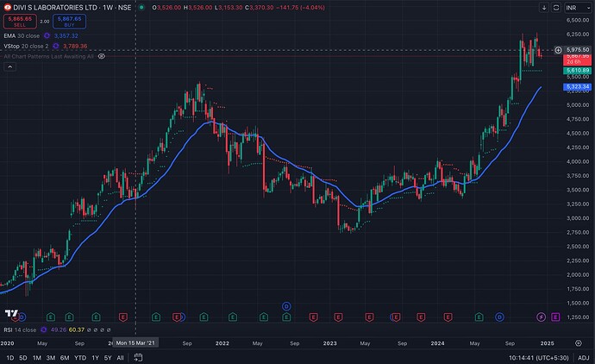Select the 5D time range

(x=23, y=358)
